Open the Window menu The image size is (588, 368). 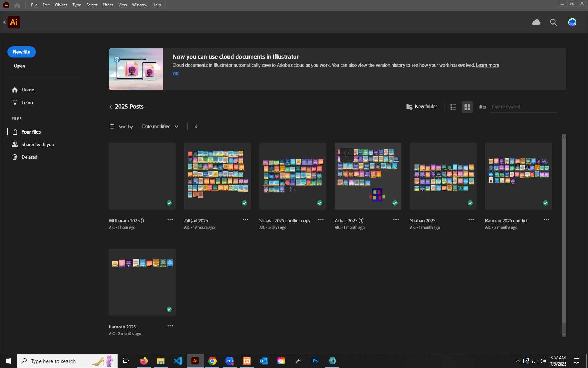[139, 5]
